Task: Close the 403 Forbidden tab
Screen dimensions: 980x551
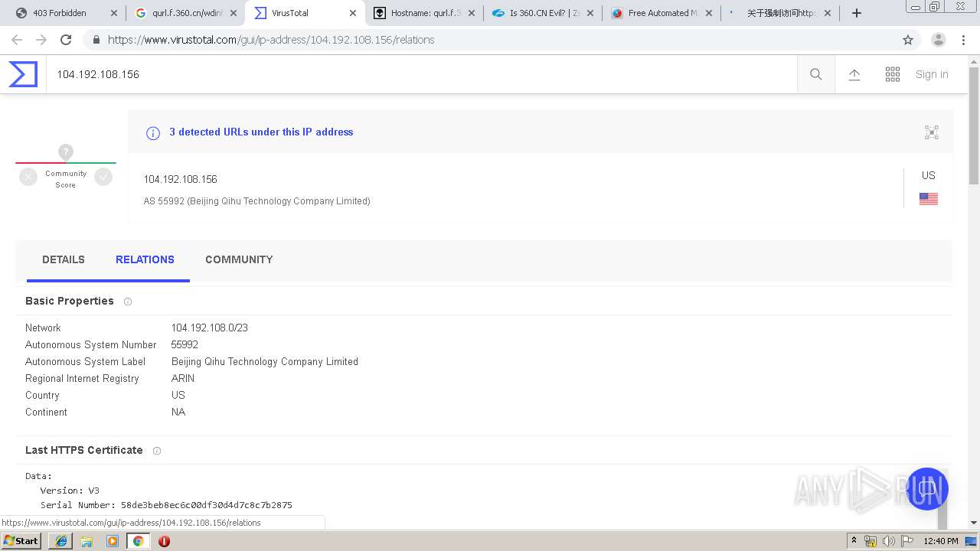Action: (114, 13)
